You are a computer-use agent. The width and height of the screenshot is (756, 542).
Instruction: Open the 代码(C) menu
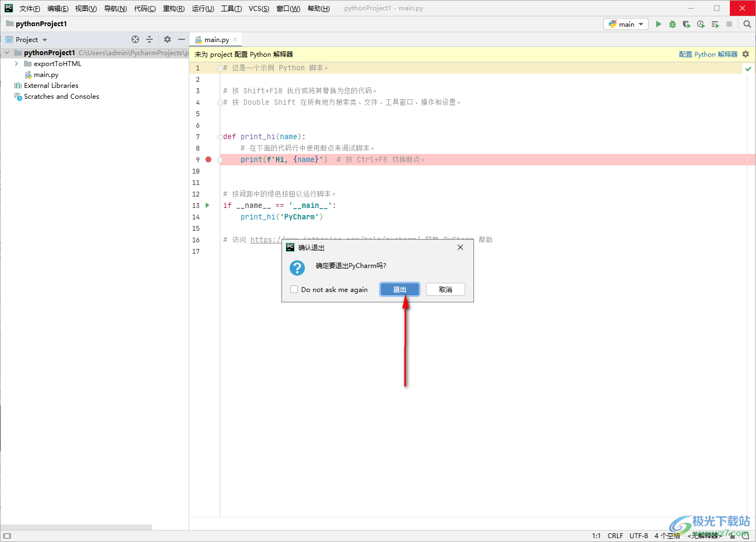[145, 8]
